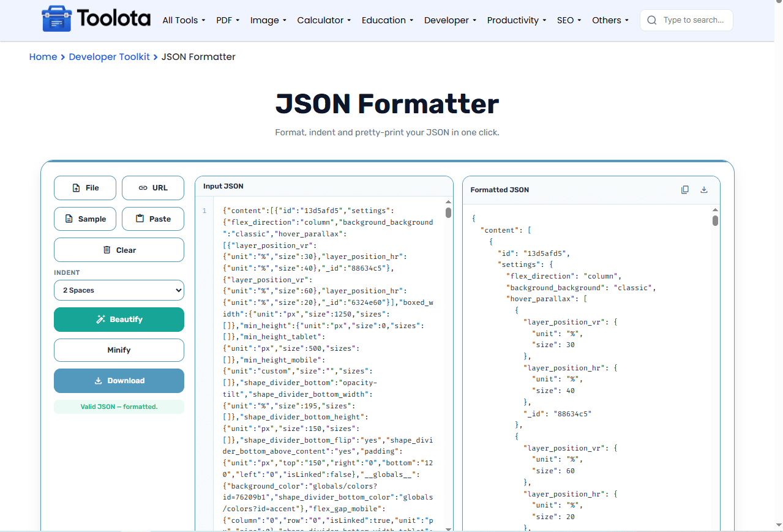This screenshot has width=783, height=532.
Task: Open the Calculator menu
Action: click(x=324, y=20)
